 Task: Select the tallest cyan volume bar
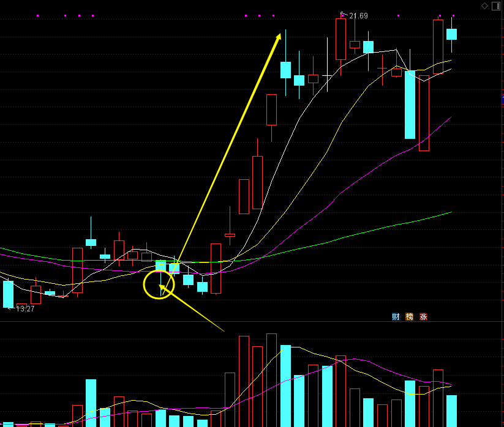click(285, 385)
